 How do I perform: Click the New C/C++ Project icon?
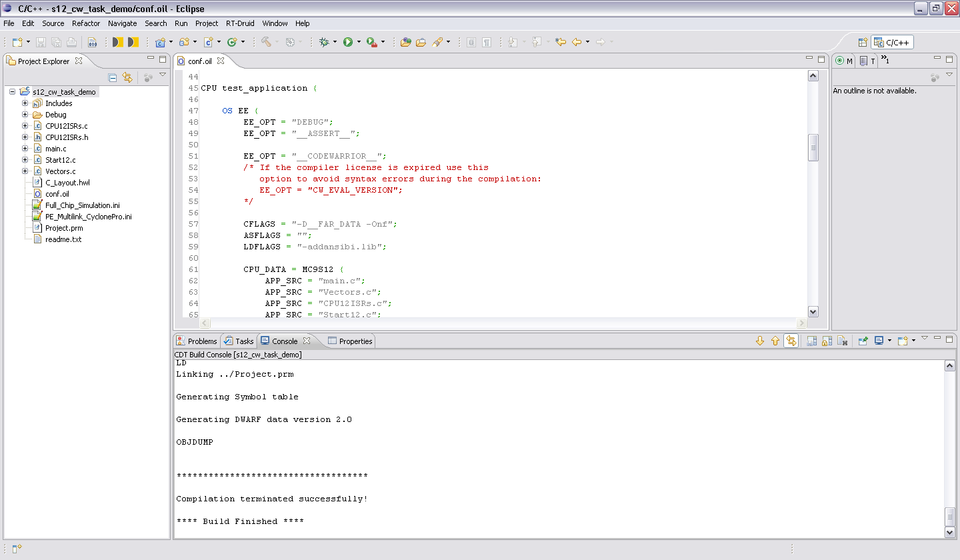(160, 42)
